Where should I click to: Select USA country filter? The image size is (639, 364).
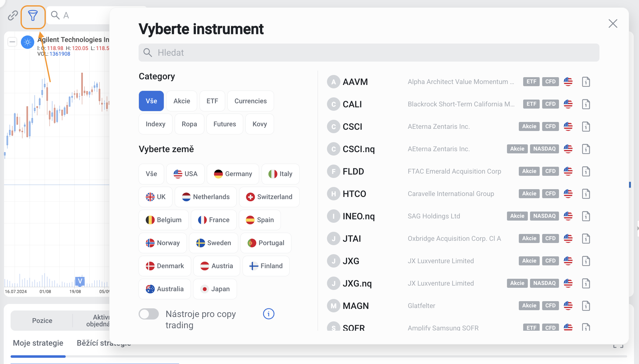[185, 174]
